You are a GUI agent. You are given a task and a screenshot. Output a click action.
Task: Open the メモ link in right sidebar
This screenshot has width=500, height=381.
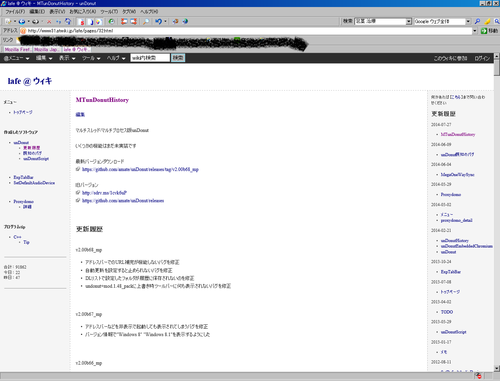[x=444, y=352]
